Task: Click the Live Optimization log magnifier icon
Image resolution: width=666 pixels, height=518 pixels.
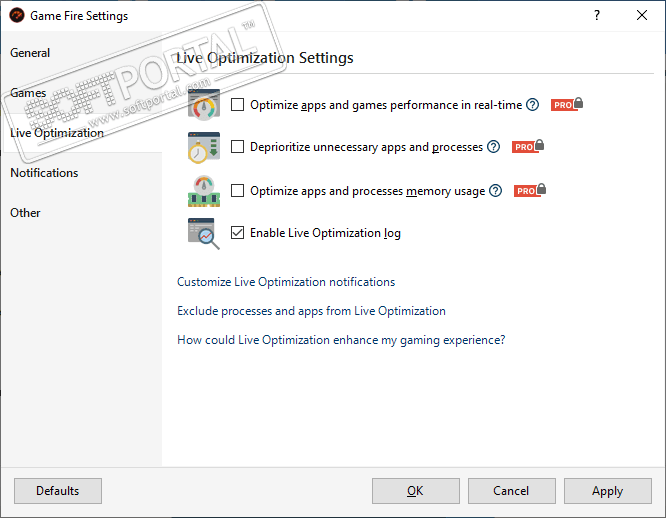Action: click(203, 233)
